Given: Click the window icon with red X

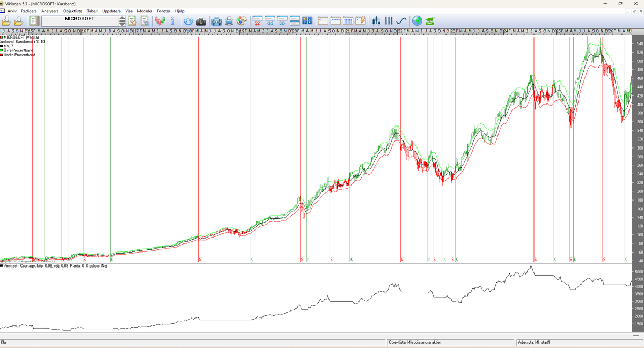Looking at the screenshot, I should [258, 21].
